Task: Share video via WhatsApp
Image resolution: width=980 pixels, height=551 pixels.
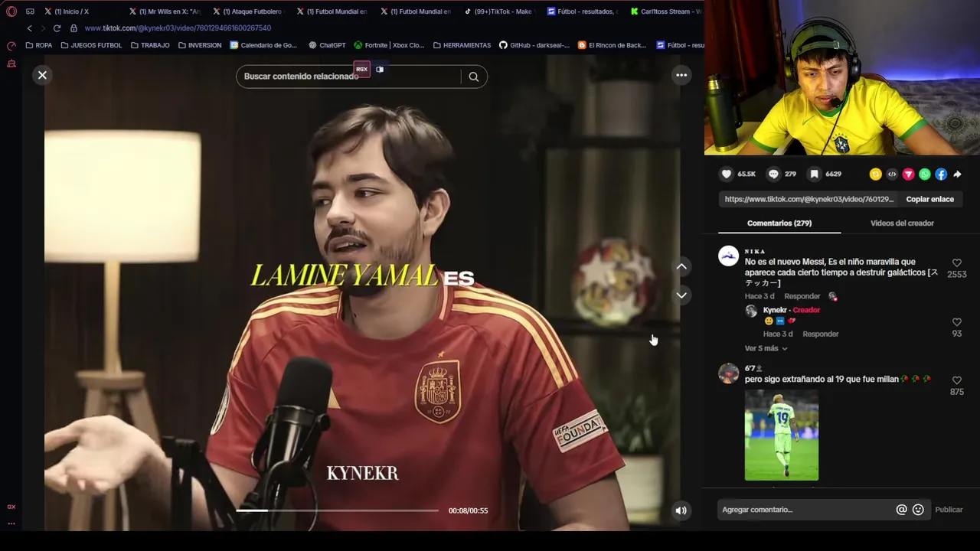Action: pyautogui.click(x=925, y=174)
